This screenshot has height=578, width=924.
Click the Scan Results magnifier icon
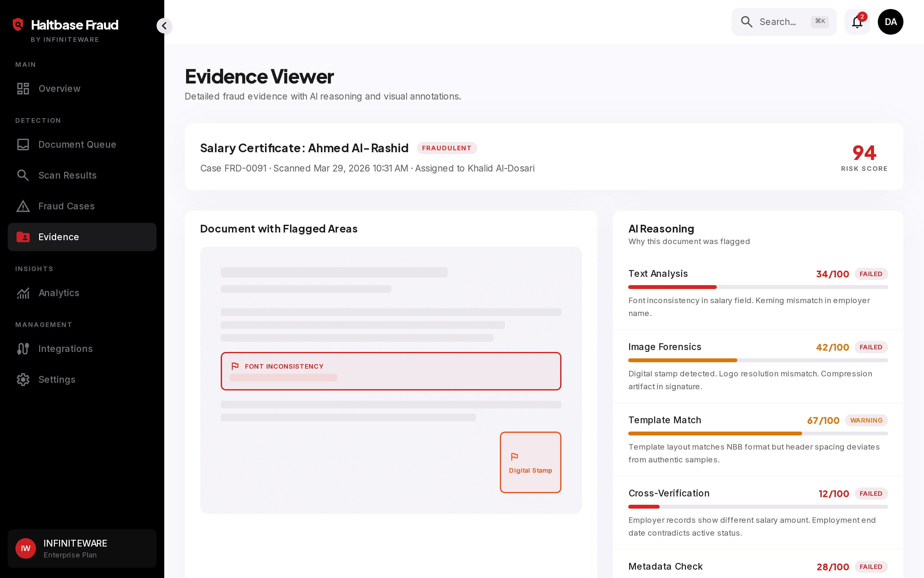[23, 175]
